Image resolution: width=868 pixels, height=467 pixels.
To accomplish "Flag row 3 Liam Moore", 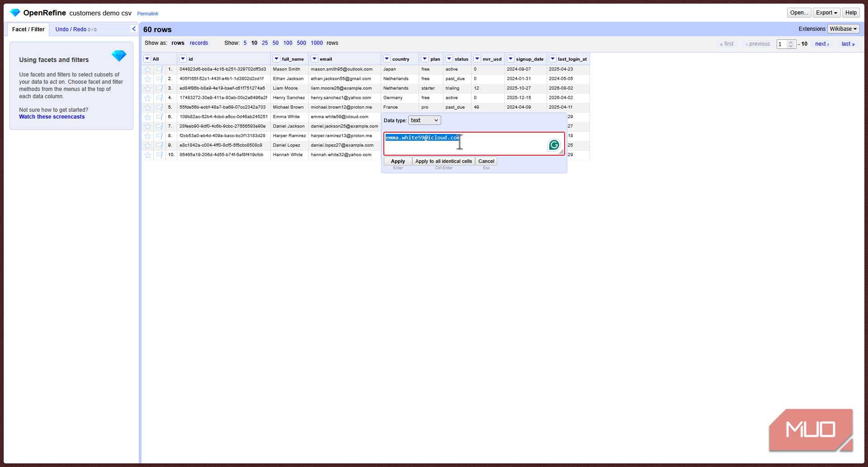I will [160, 88].
